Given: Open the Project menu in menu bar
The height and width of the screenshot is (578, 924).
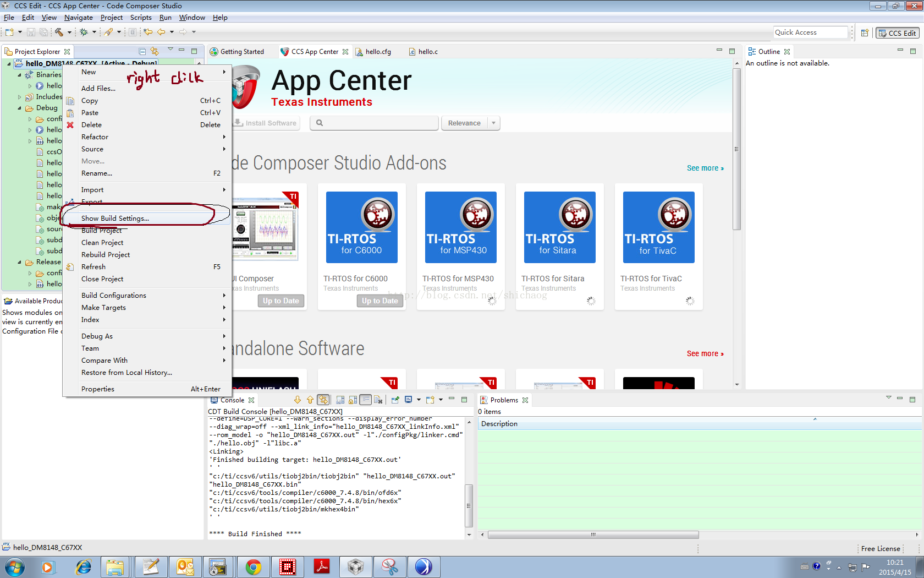Looking at the screenshot, I should tap(111, 18).
